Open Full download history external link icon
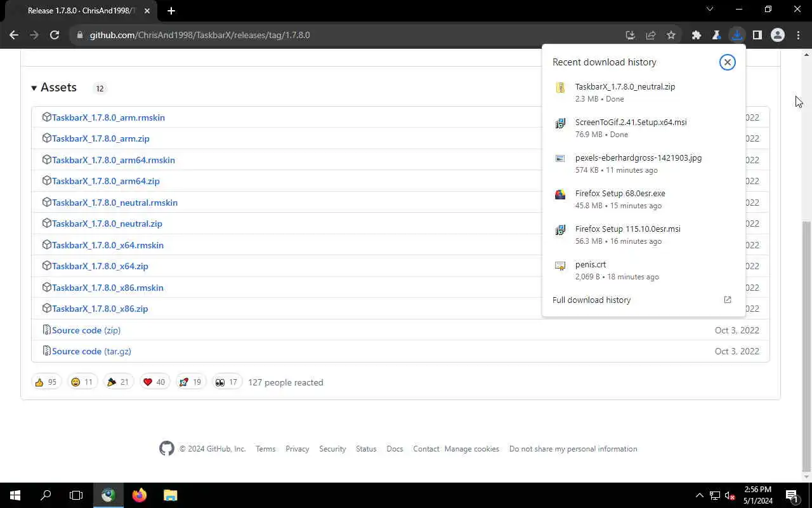This screenshot has width=812, height=508. 728,300
